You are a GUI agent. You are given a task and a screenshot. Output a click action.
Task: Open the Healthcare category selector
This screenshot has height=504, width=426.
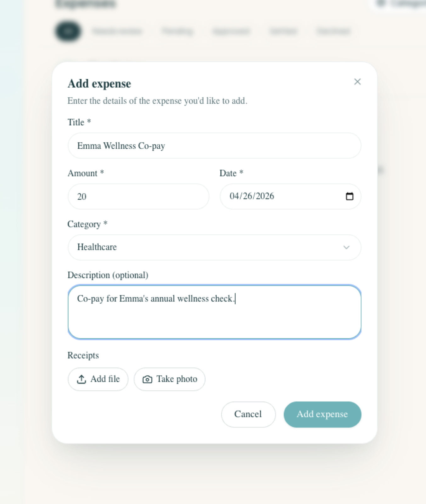(x=214, y=248)
